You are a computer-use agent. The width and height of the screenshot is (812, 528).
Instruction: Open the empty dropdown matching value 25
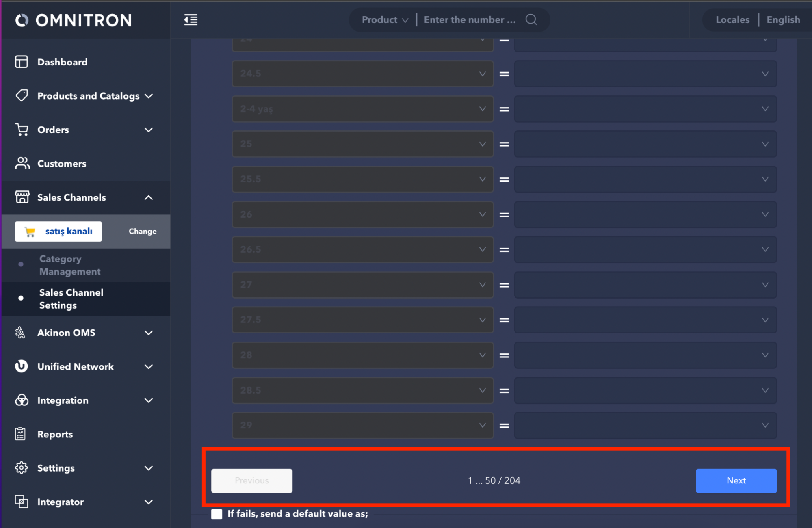point(645,144)
